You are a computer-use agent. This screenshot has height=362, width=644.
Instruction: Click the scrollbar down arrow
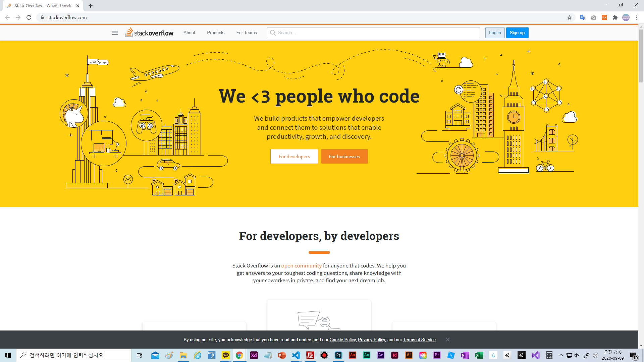pyautogui.click(x=641, y=346)
